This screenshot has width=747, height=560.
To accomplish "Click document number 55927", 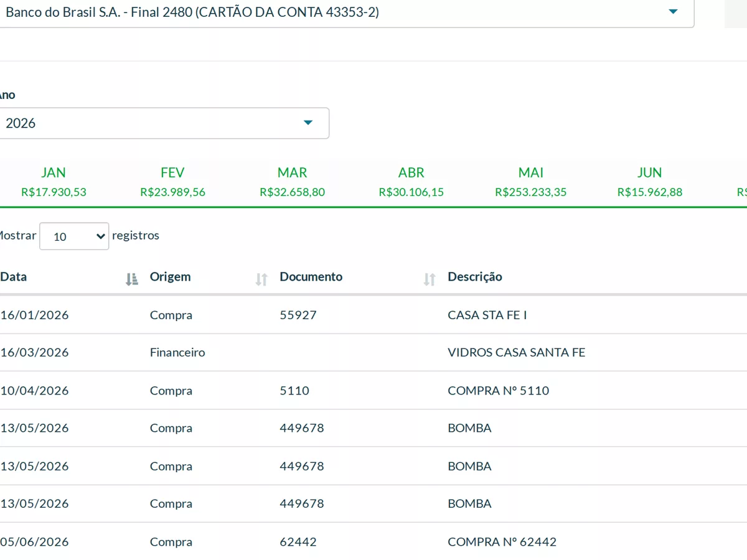I will coord(298,315).
